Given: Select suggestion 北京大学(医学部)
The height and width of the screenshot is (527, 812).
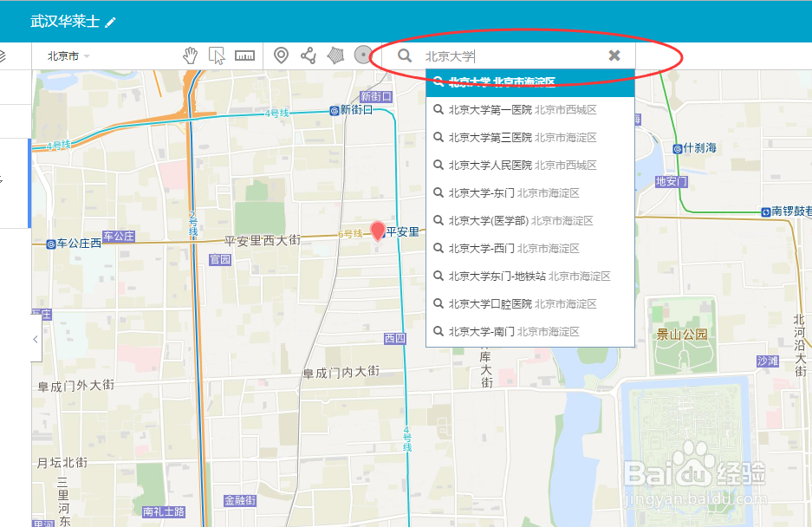Looking at the screenshot, I should click(x=530, y=221).
